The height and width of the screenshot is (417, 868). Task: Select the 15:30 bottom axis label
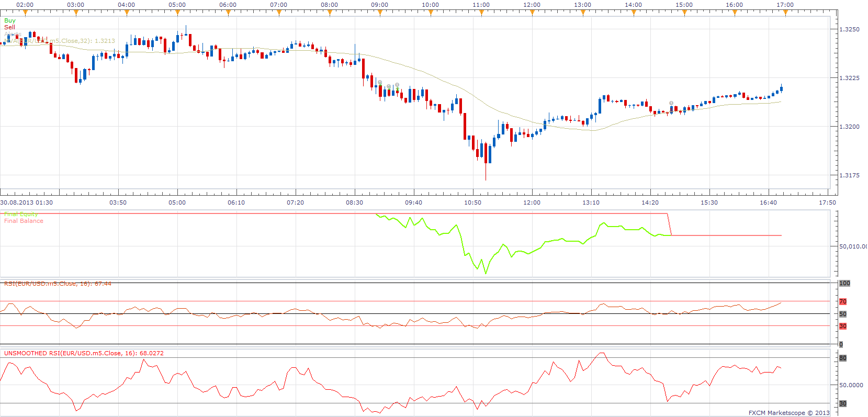[x=709, y=202]
